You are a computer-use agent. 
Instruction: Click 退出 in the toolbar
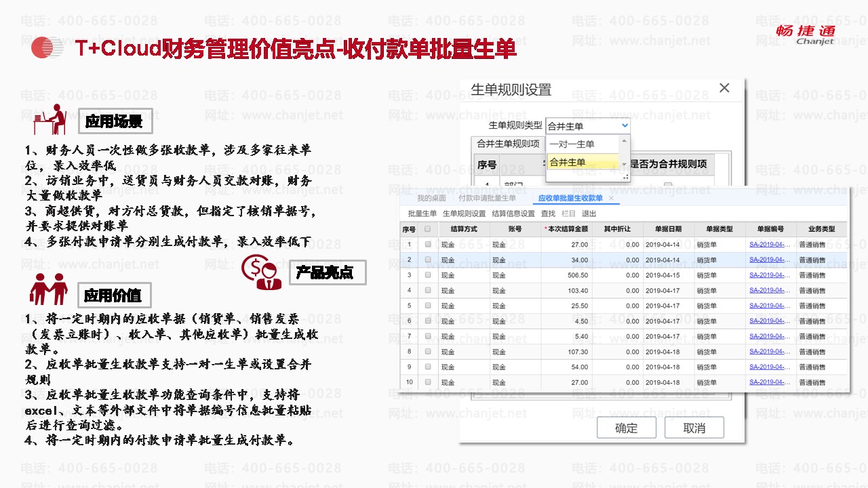point(589,213)
